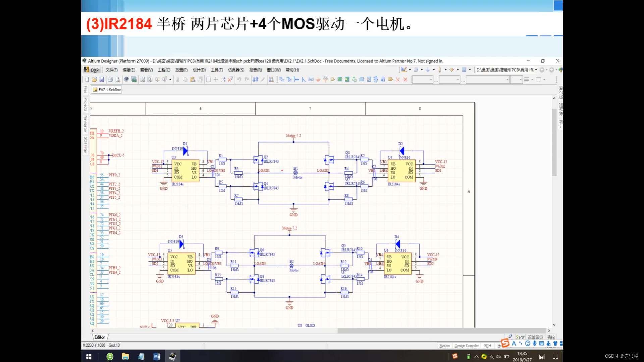The width and height of the screenshot is (644, 362).
Task: Move the selection with the crosshair tool
Action: (216, 80)
